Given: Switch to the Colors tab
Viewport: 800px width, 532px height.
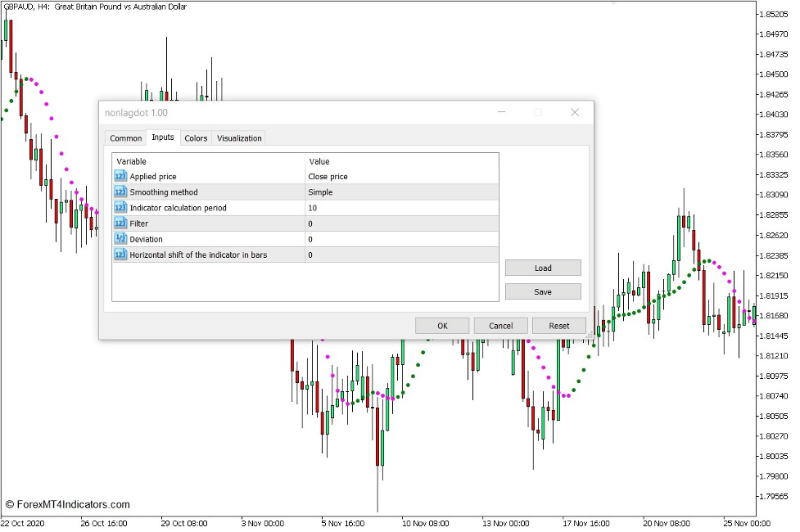Looking at the screenshot, I should pyautogui.click(x=196, y=138).
